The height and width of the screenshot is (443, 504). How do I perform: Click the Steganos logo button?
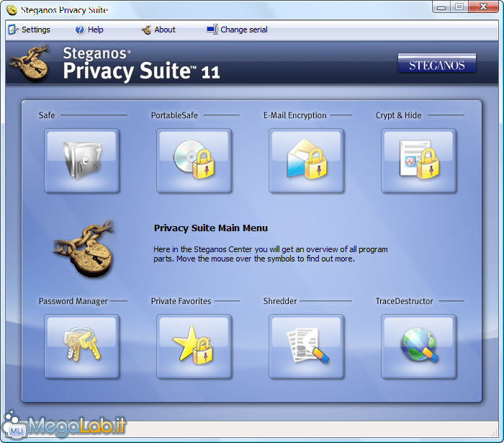437,63
